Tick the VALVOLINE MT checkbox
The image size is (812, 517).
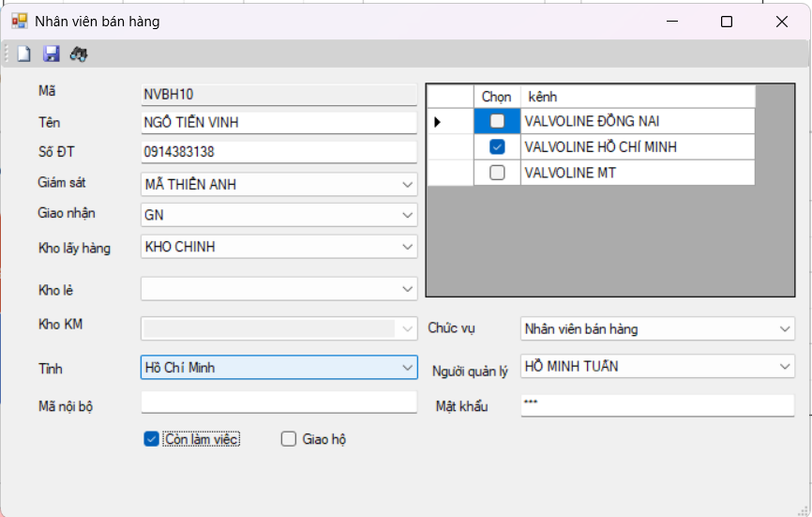click(x=497, y=173)
